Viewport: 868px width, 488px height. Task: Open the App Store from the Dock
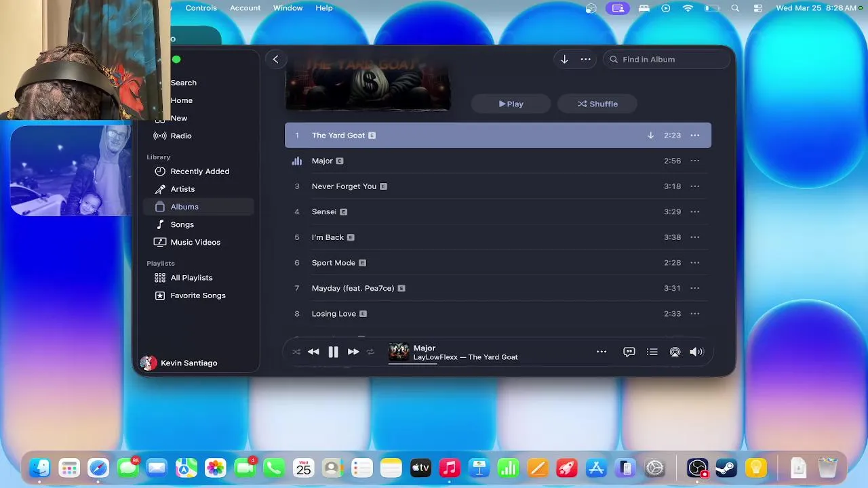pyautogui.click(x=596, y=468)
